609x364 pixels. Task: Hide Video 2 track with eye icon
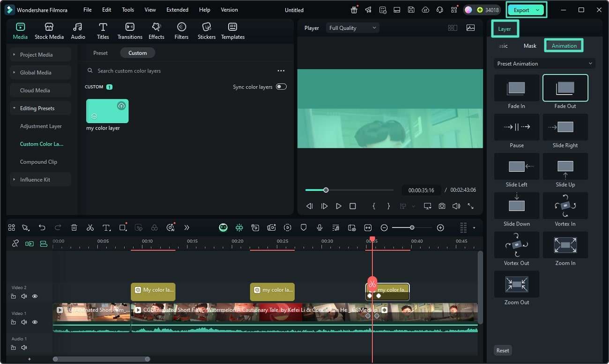point(35,296)
